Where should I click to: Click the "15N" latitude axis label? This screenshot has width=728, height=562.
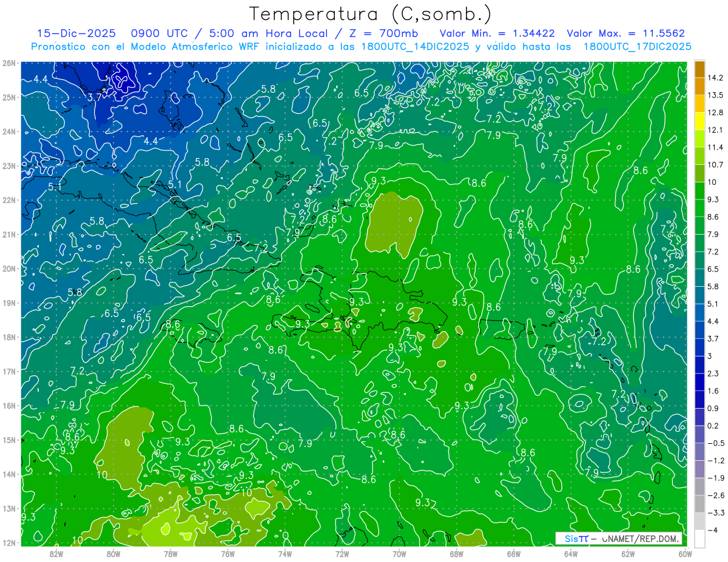[9, 440]
